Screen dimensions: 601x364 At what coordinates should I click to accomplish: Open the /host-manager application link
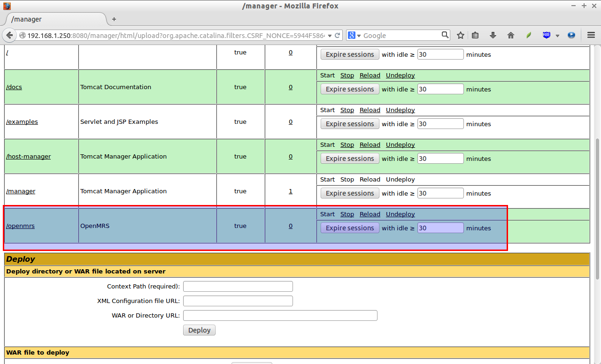[28, 157]
